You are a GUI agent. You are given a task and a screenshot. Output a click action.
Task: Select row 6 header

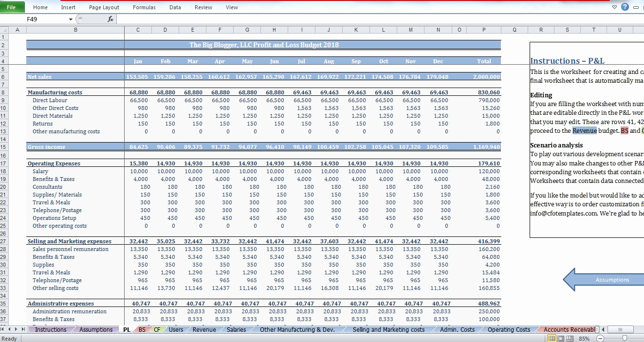pyautogui.click(x=3, y=77)
